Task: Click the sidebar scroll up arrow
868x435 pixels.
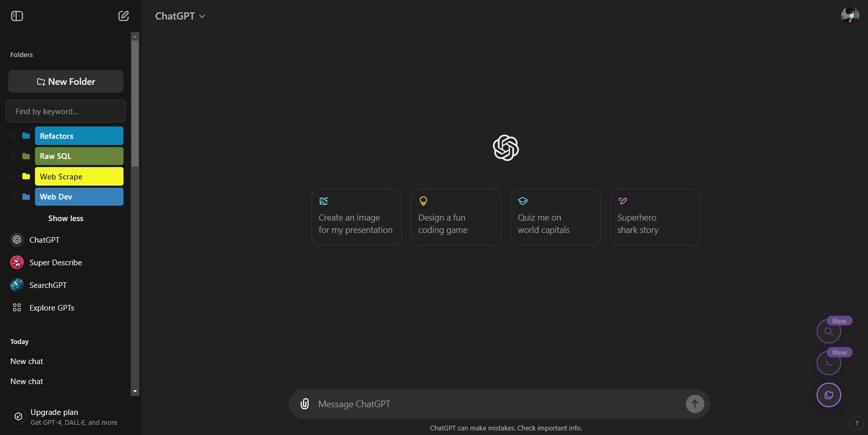Action: click(x=135, y=36)
